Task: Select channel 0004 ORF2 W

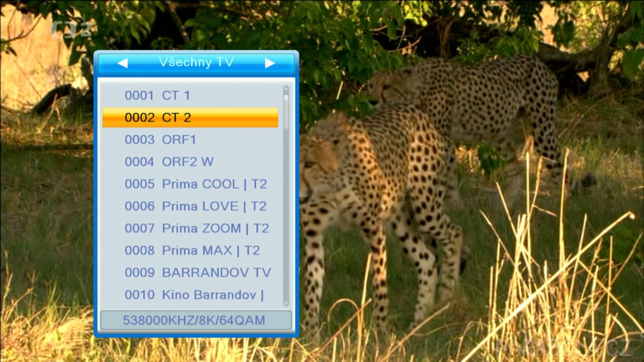Action: click(190, 162)
